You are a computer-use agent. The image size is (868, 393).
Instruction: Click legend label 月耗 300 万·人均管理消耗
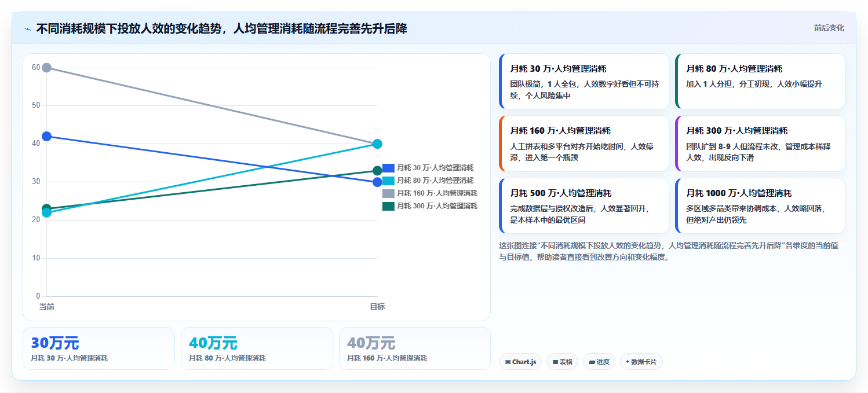[437, 206]
